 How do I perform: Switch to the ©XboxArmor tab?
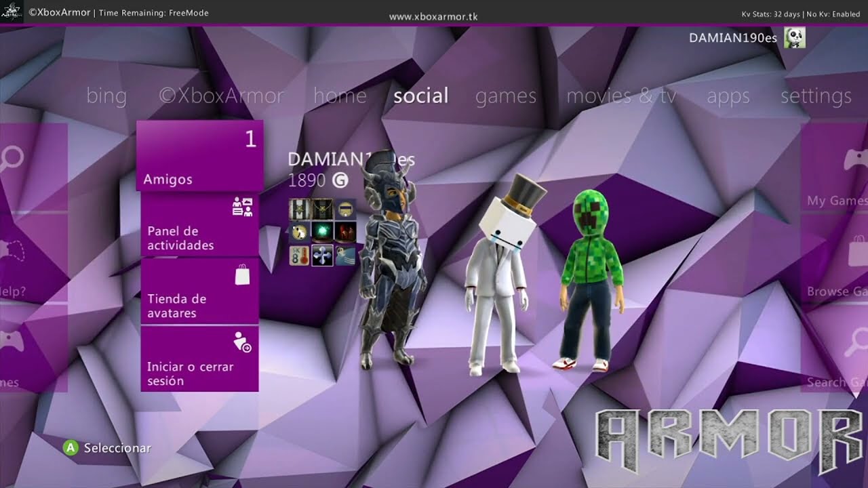point(221,96)
